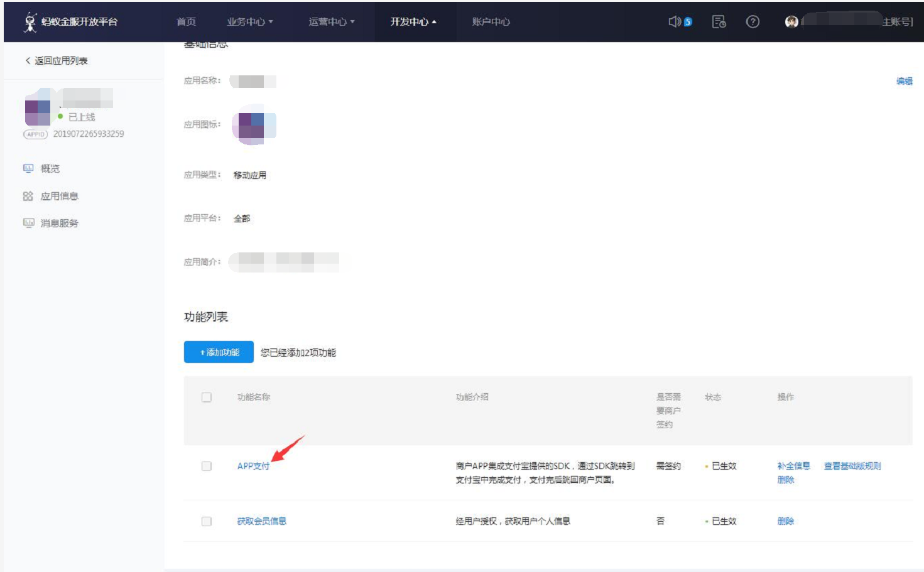
Task: Delete the APP支付 function
Action: point(786,480)
